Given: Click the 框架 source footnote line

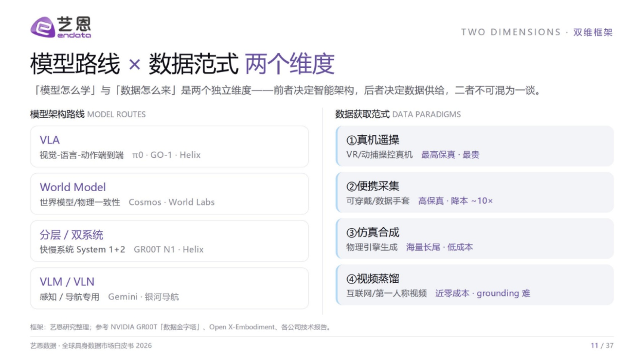Looking at the screenshot, I should tap(181, 327).
